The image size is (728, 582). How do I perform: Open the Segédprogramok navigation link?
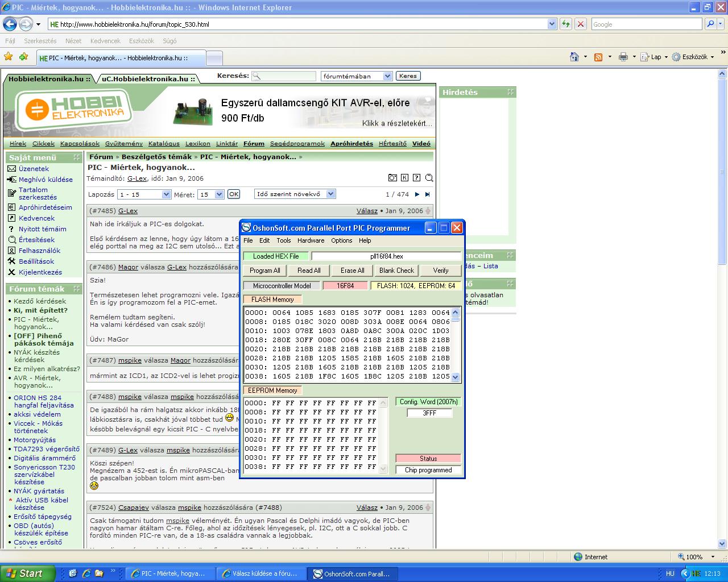click(x=297, y=144)
